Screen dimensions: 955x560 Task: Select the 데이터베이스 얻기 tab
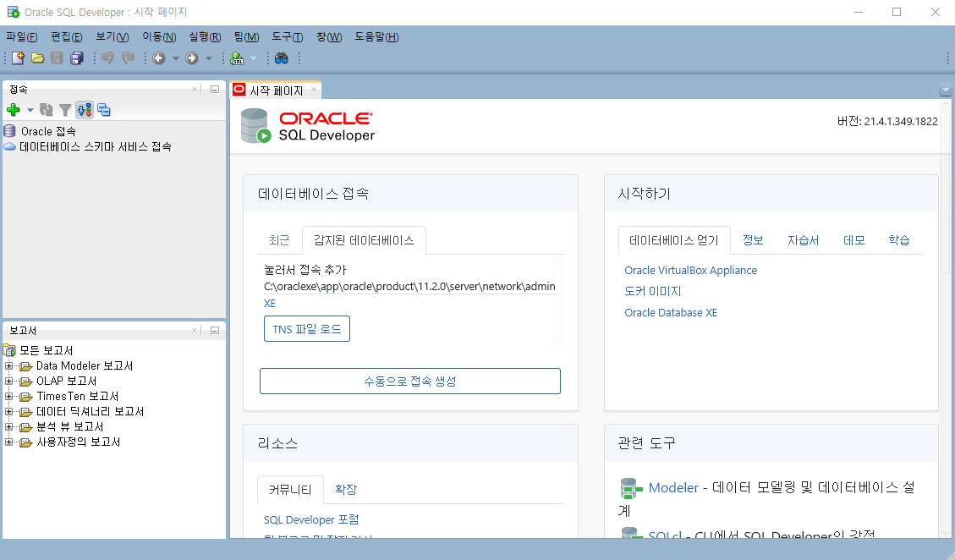[x=673, y=240]
